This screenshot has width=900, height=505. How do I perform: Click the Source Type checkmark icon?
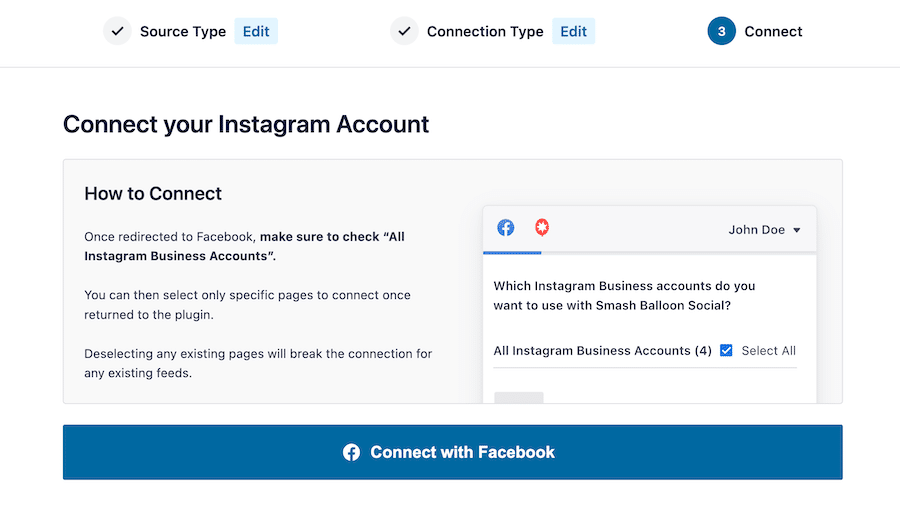tap(117, 31)
